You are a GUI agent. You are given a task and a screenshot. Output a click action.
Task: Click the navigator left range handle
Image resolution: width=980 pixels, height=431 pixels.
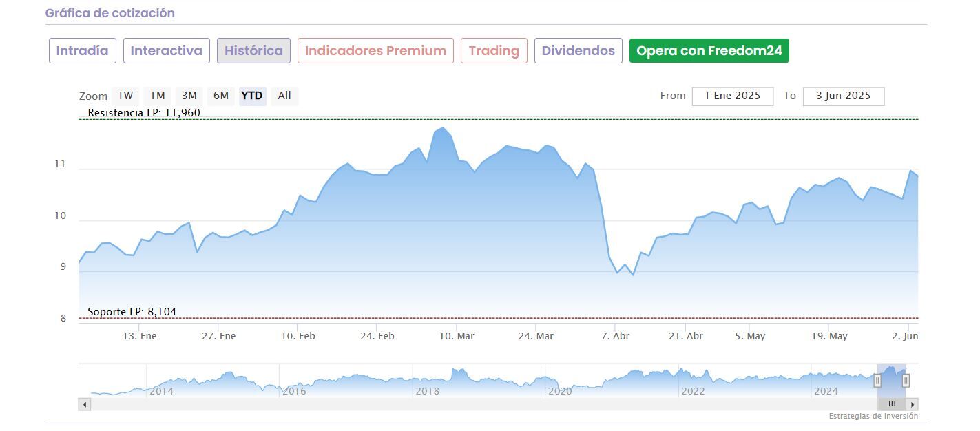point(877,380)
